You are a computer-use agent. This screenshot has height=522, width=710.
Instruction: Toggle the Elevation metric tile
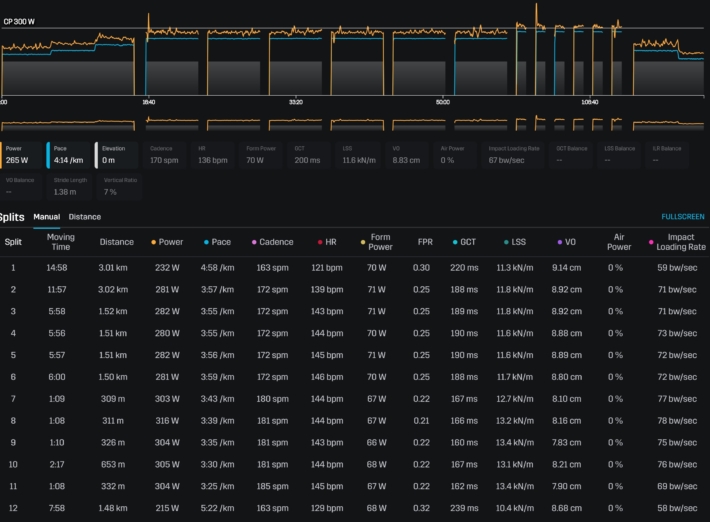(118, 154)
